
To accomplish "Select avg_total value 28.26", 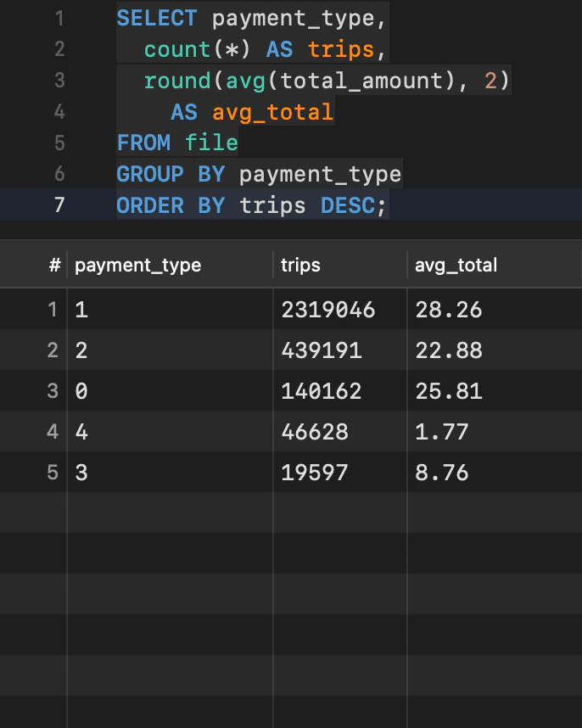I will click(449, 310).
